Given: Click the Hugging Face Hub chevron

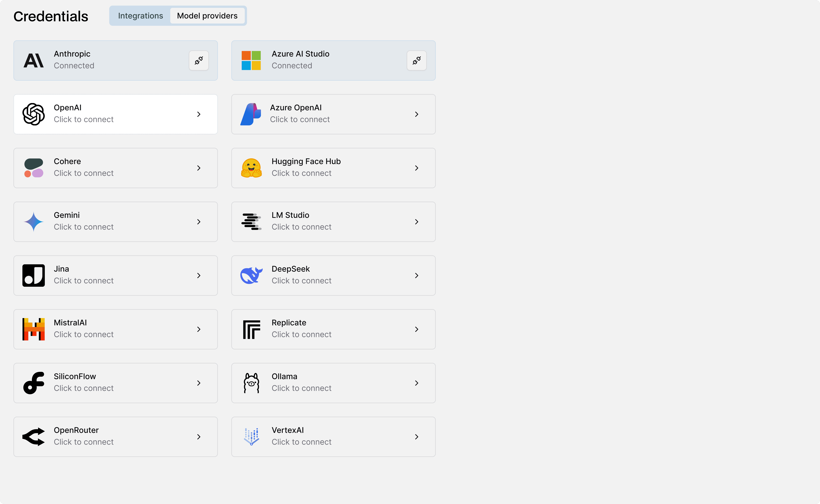Looking at the screenshot, I should click(417, 168).
